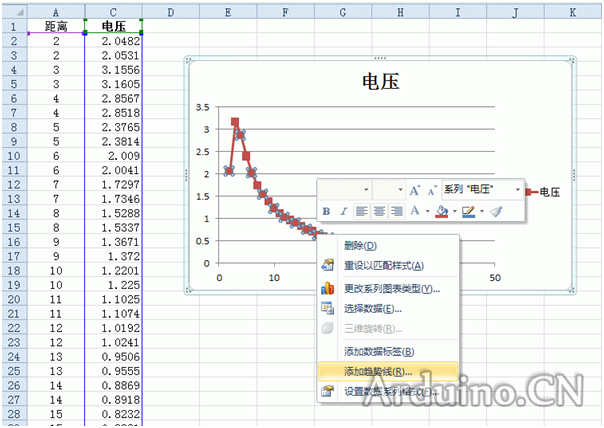Click the grow font size icon
The width and height of the screenshot is (604, 428).
coord(414,189)
